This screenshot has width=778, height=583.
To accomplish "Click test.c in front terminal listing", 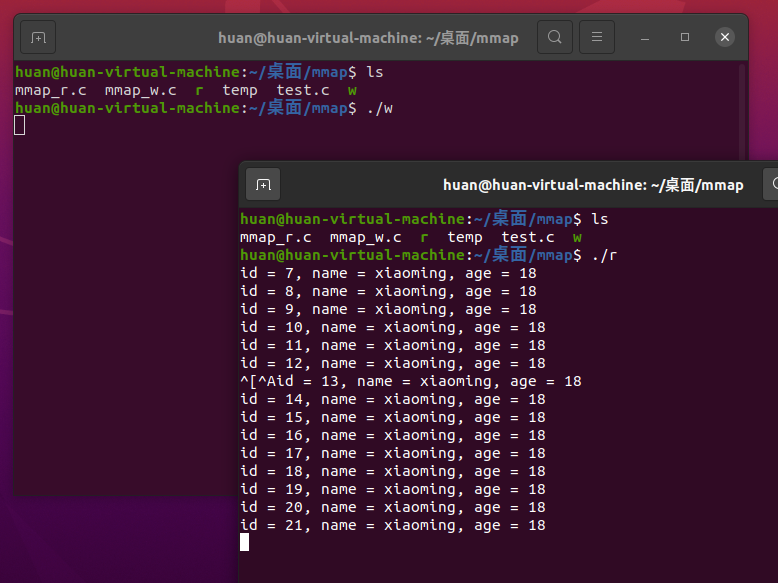I will point(528,237).
